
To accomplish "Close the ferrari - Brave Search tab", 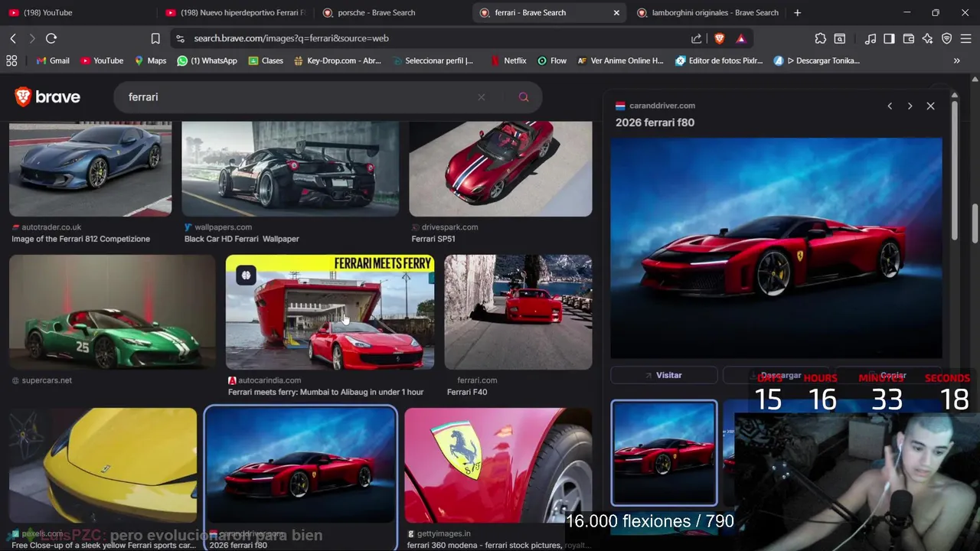I will coord(616,13).
